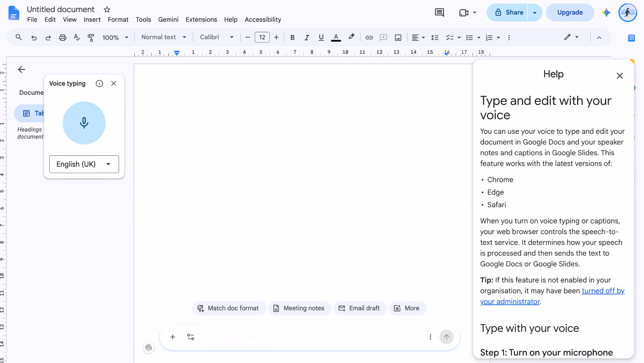Screen dimensions: 644x363
Task: Star the Untitled document
Action: (x=107, y=9)
